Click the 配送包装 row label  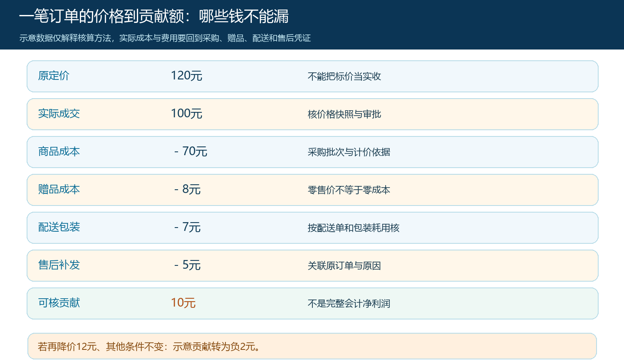click(x=59, y=227)
